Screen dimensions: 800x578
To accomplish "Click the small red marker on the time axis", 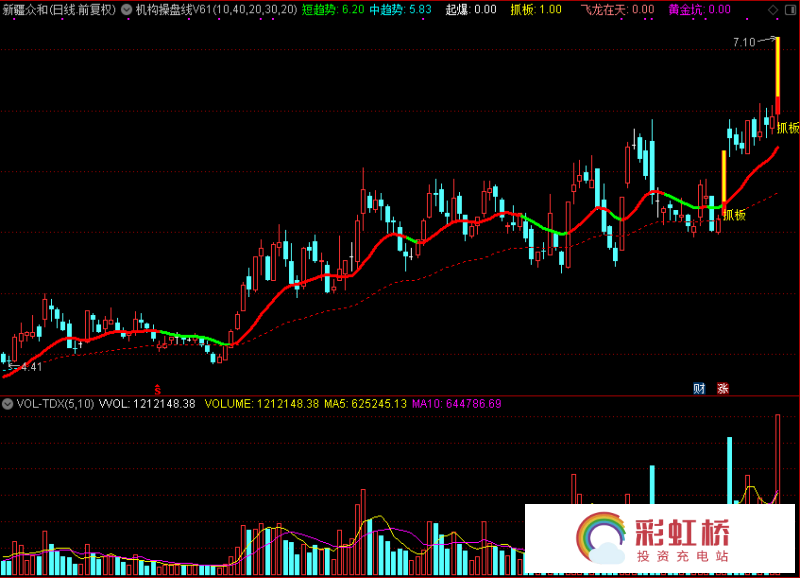I will coord(156,387).
